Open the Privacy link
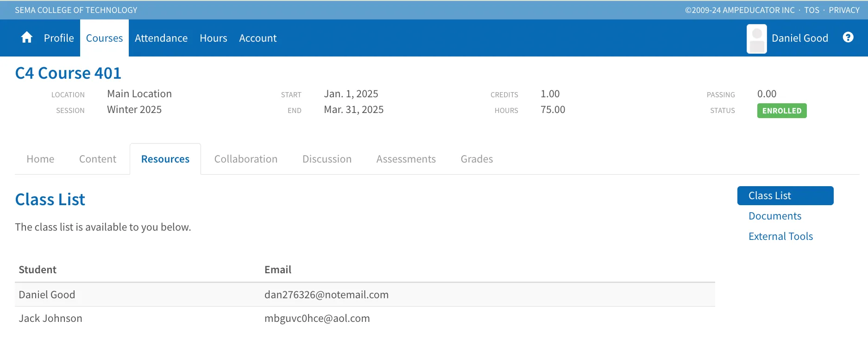Viewport: 868px width, 339px height. [x=844, y=10]
